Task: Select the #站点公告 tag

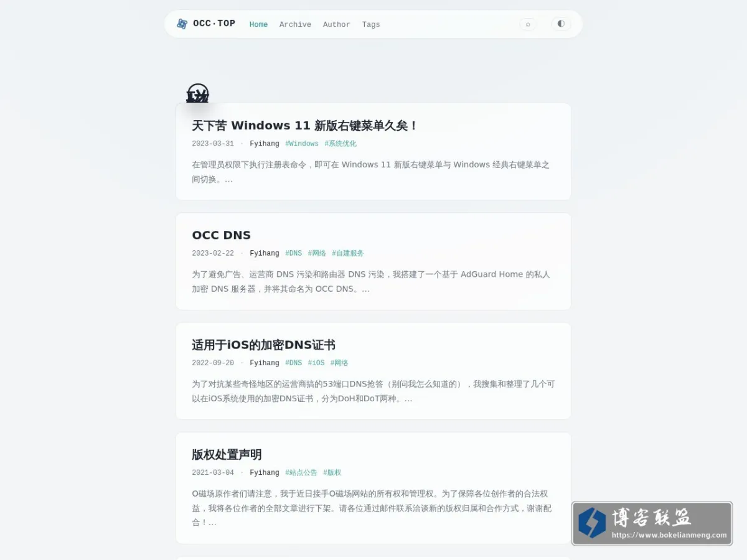Action: point(301,472)
